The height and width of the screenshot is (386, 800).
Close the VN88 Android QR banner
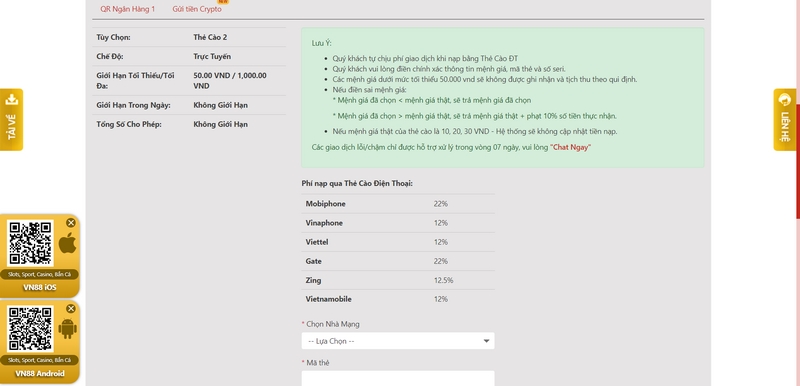[x=71, y=308]
